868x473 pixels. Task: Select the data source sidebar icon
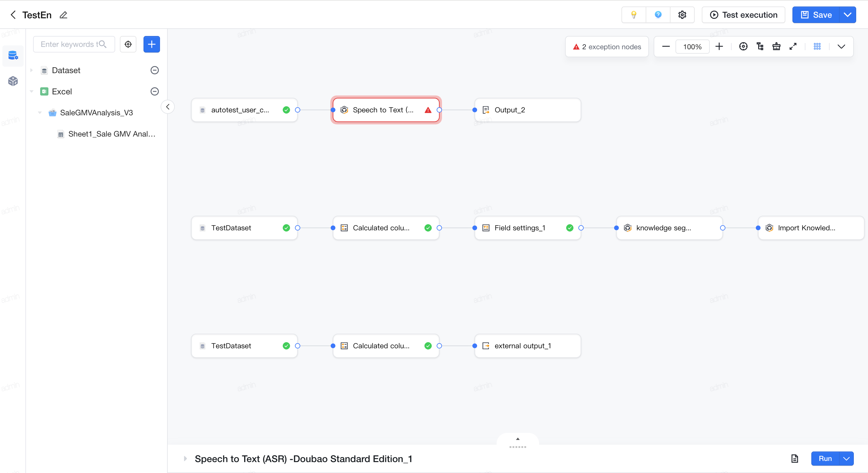point(13,55)
